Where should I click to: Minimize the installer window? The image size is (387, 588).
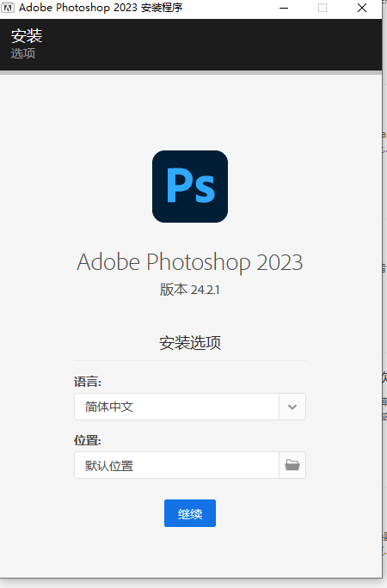click(x=284, y=8)
